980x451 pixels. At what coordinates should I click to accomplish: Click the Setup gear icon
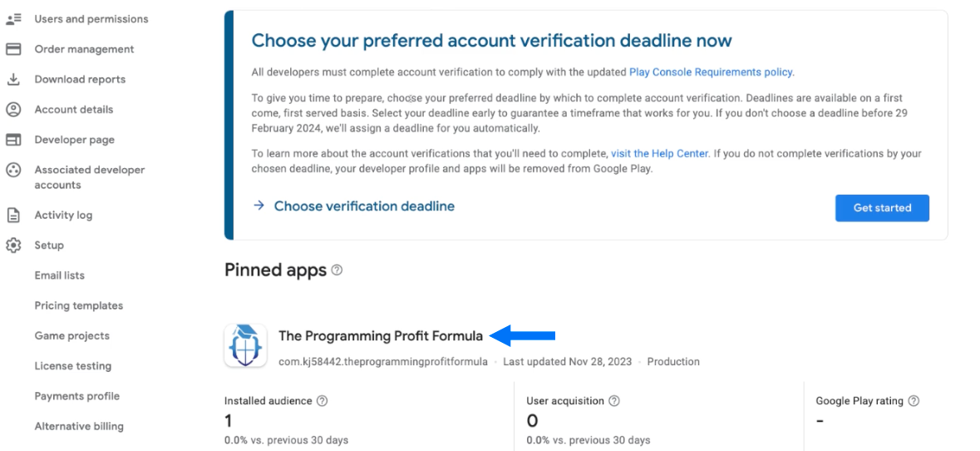[13, 245]
